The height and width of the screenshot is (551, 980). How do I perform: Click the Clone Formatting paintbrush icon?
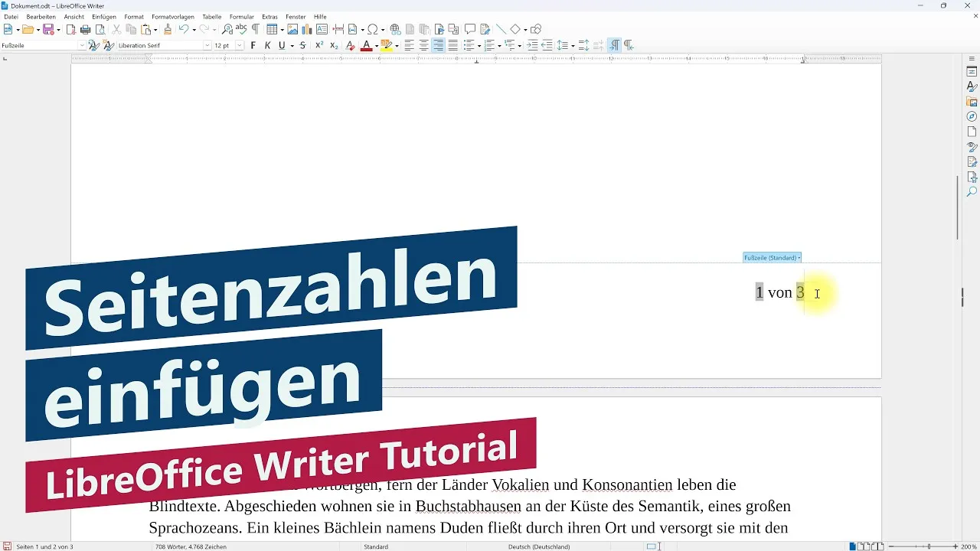(x=167, y=30)
